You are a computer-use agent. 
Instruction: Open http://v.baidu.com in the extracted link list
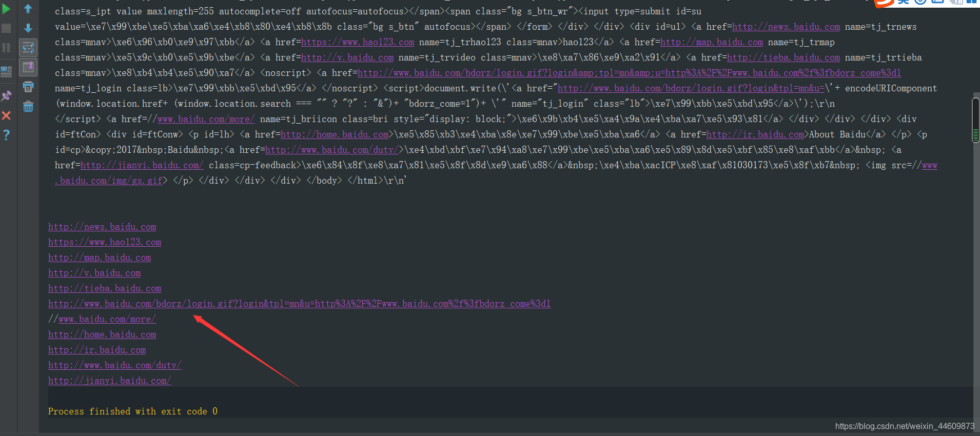point(94,273)
